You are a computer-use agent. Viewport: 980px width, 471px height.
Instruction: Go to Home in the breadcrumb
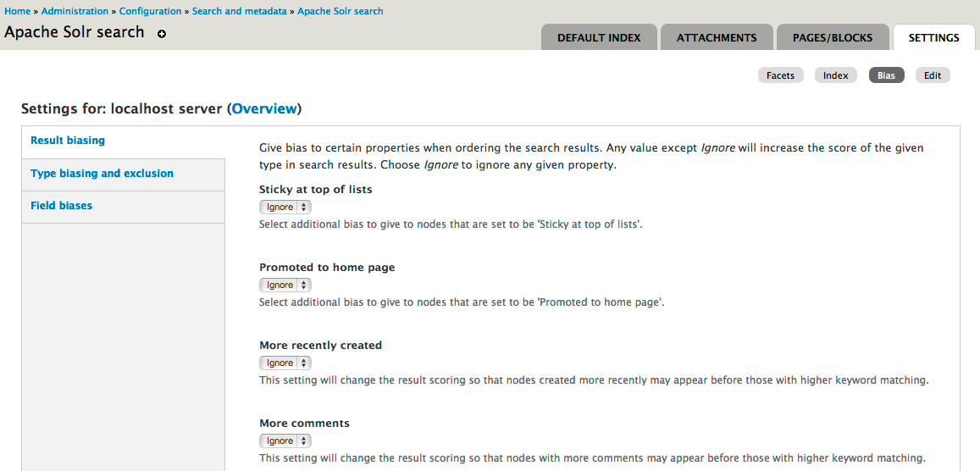coord(18,11)
